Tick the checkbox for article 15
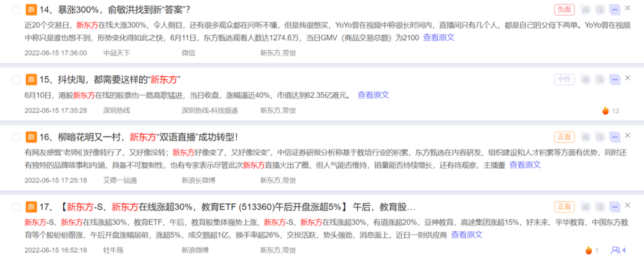Image resolution: width=644 pixels, height=257 pixels. (x=16, y=80)
